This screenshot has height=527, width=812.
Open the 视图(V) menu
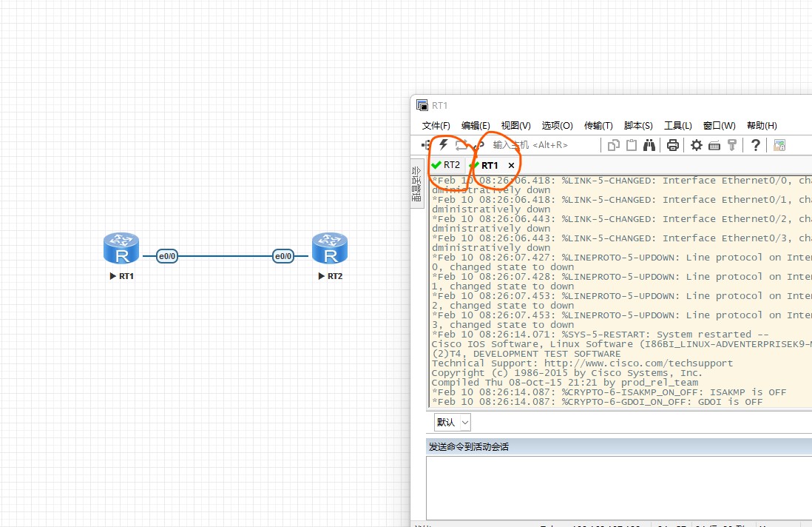515,125
